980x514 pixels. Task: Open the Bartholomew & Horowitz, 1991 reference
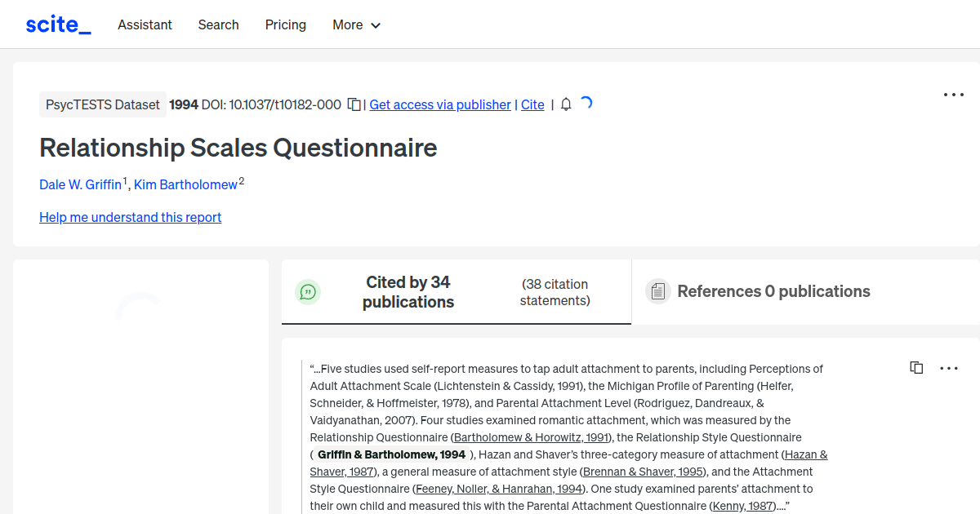tap(532, 437)
